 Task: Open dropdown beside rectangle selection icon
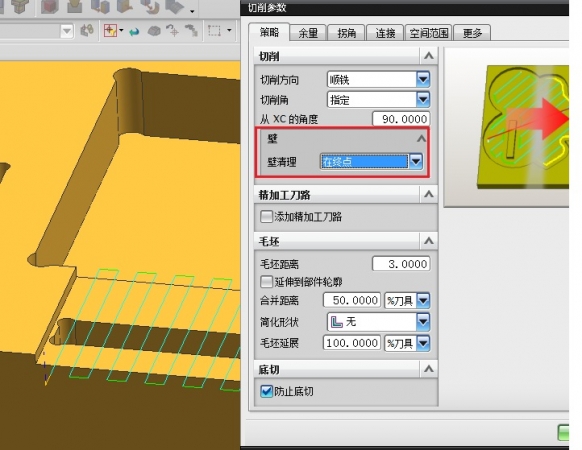[x=229, y=30]
